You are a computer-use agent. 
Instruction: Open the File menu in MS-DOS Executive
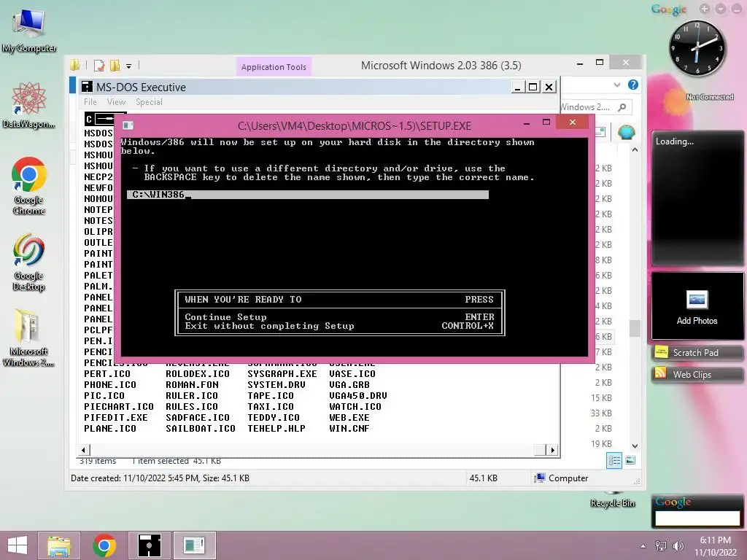point(90,102)
